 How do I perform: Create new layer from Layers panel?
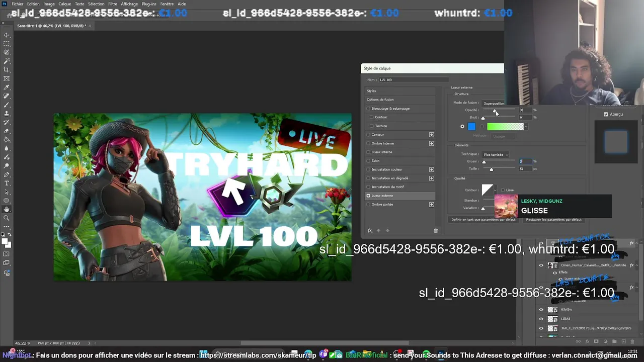[x=623, y=341]
